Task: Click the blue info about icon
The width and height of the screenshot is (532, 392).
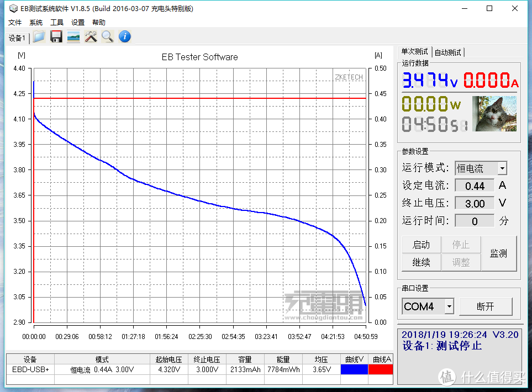Action: [x=125, y=37]
